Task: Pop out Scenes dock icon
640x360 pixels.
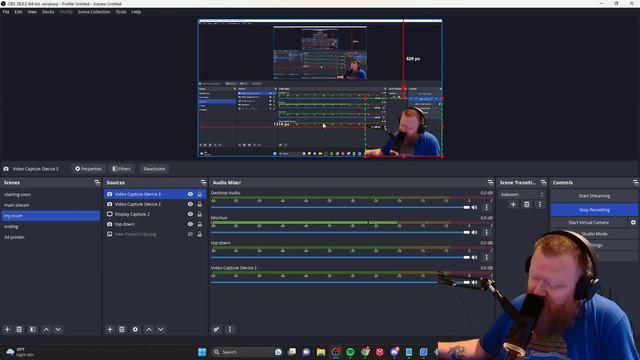Action: (97, 182)
